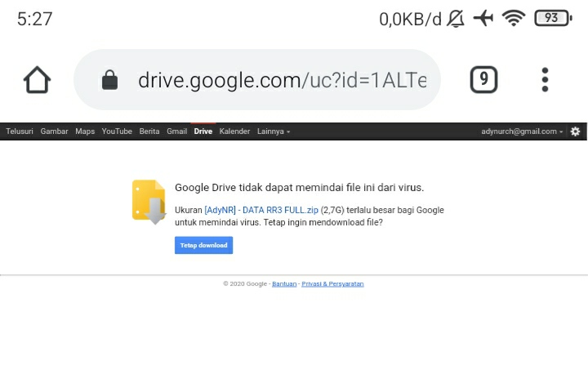Open the three-dot browser menu
The image size is (588, 365).
545,79
